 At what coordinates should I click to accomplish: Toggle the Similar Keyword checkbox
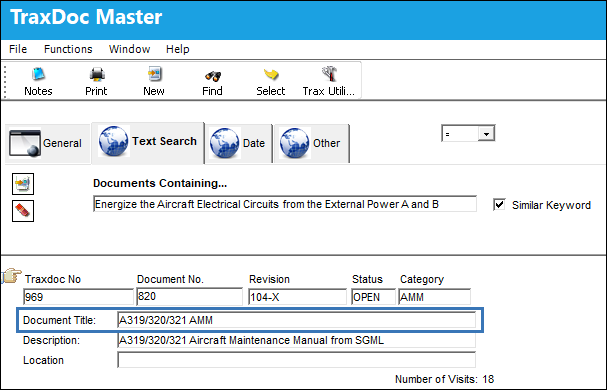(x=499, y=204)
